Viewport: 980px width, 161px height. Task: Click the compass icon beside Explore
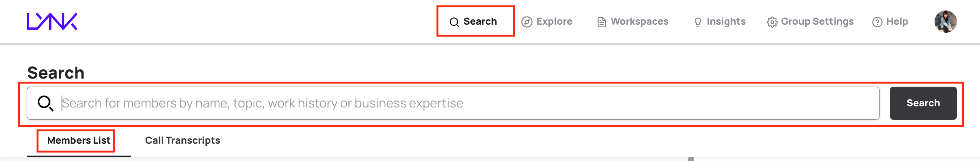point(527,22)
